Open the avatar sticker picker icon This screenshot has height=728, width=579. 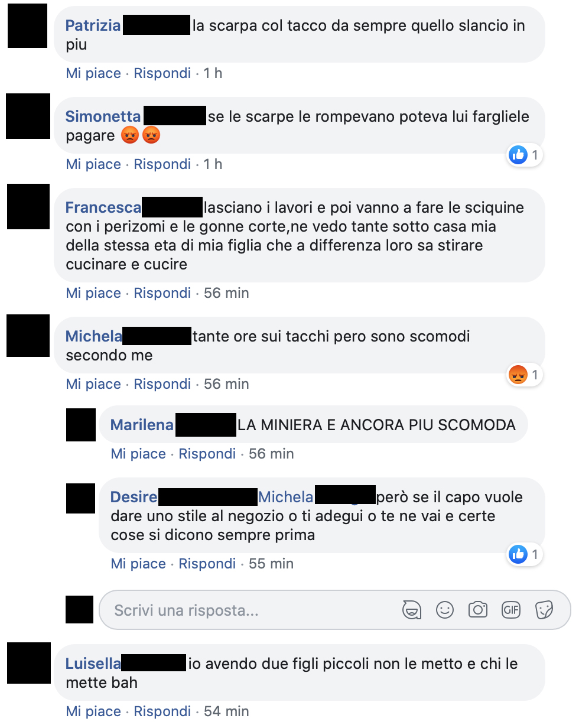tap(412, 610)
